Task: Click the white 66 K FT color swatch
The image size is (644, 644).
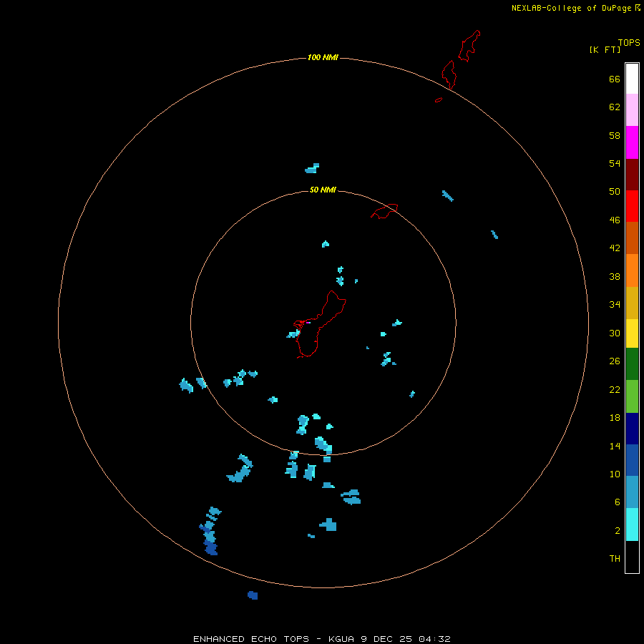Action: coord(632,79)
